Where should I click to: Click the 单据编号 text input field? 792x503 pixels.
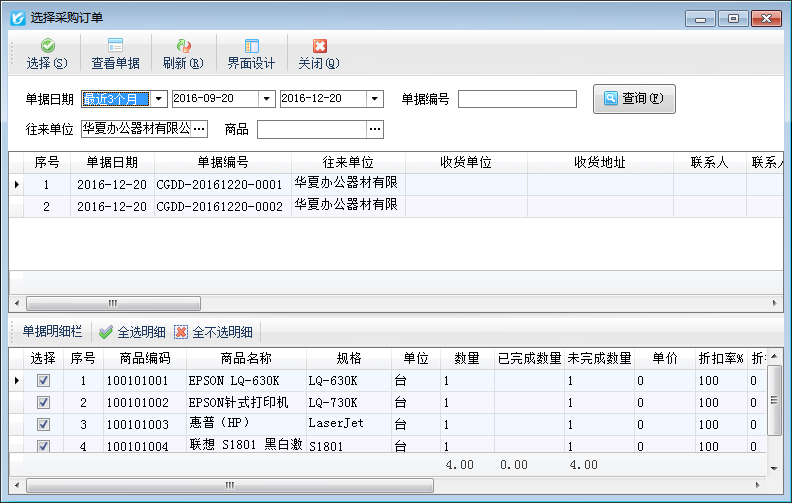517,99
